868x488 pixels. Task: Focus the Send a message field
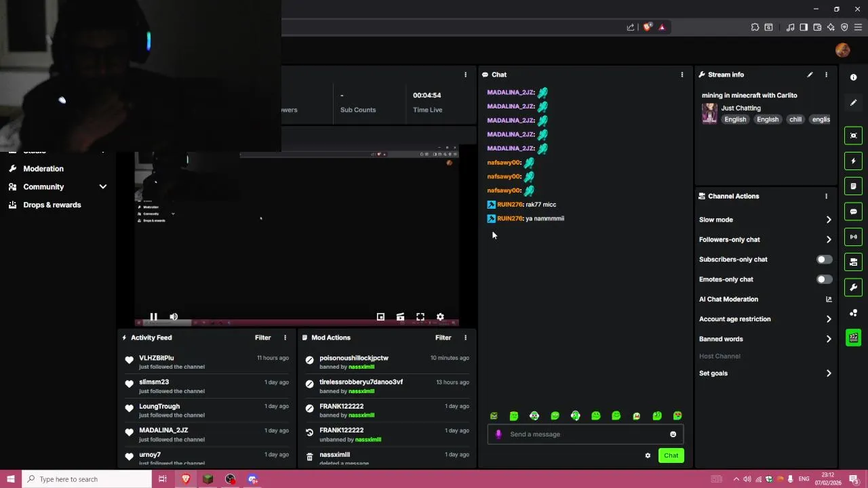click(x=585, y=434)
